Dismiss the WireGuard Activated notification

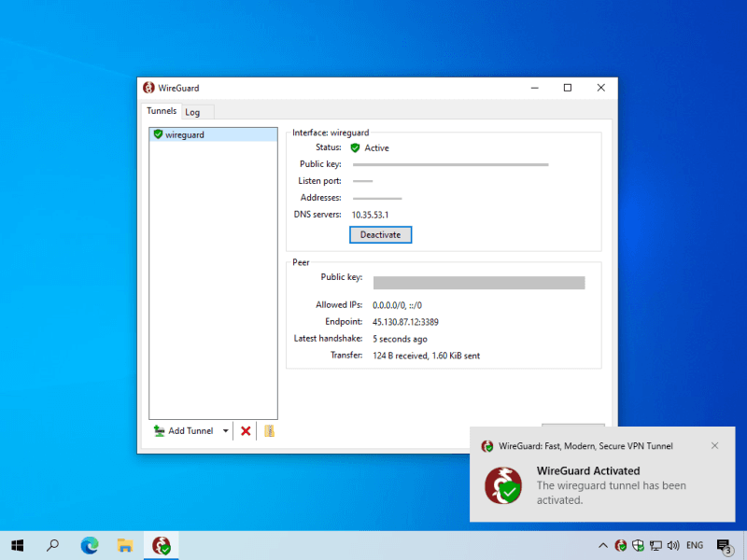[x=714, y=446]
